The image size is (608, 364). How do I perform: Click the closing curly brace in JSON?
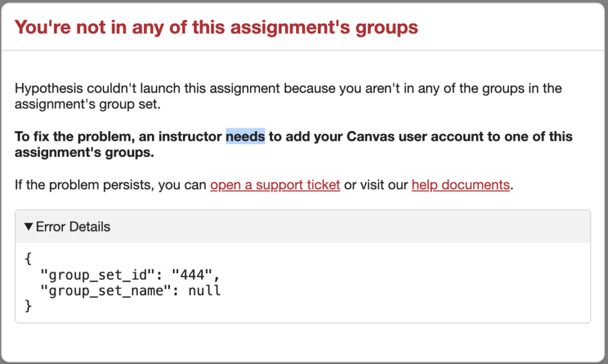pos(28,306)
